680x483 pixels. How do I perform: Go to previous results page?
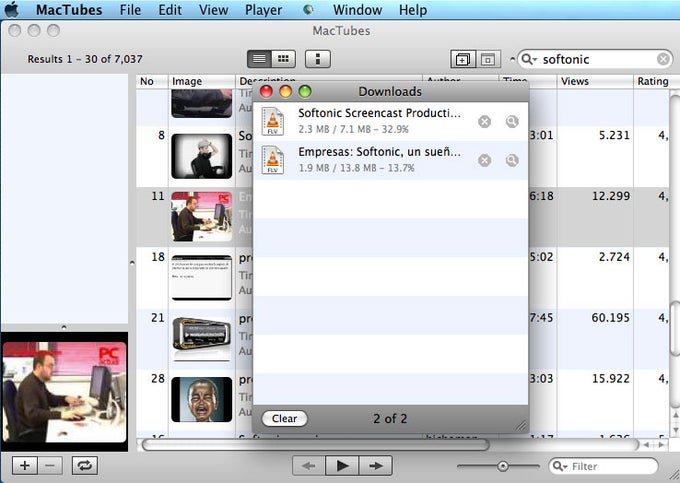click(309, 466)
